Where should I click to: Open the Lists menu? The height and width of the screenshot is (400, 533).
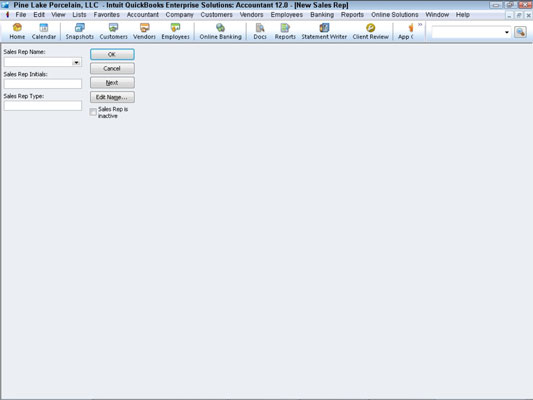[x=79, y=15]
